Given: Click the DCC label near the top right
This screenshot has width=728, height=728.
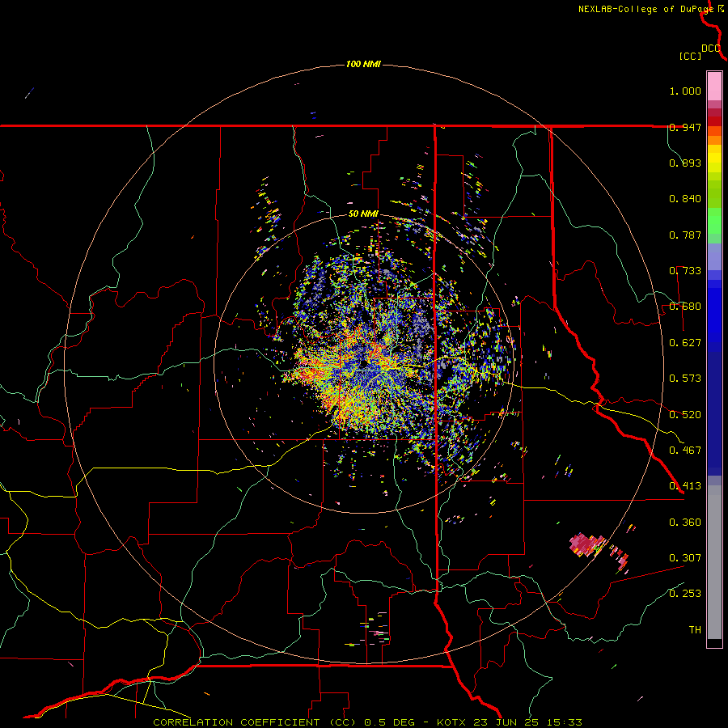Looking at the screenshot, I should pos(711,49).
